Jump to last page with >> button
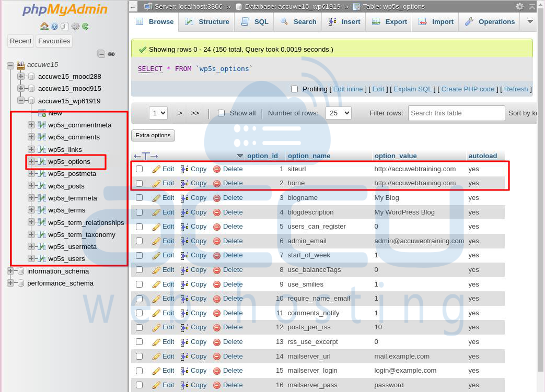 (x=195, y=113)
